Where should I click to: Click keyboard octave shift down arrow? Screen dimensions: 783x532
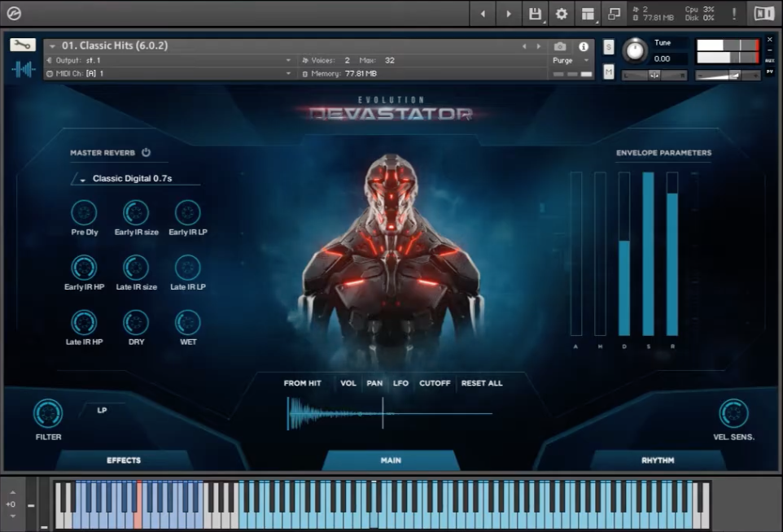pos(13,516)
